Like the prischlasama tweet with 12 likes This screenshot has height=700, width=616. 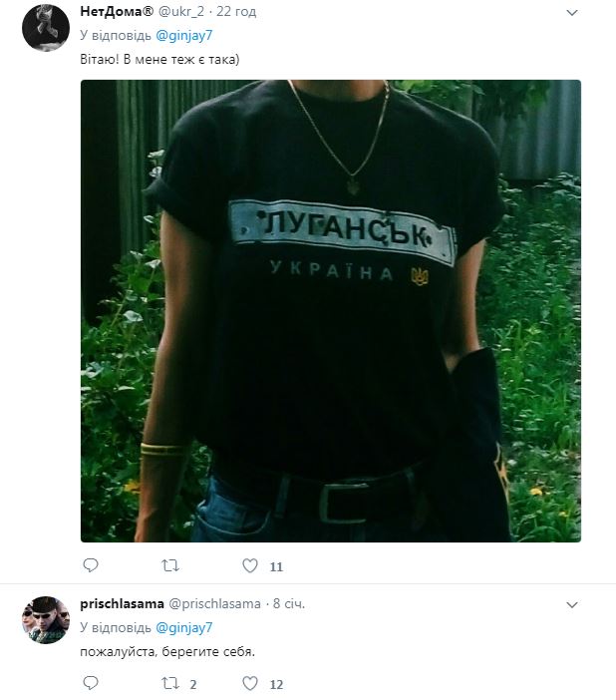(x=250, y=683)
